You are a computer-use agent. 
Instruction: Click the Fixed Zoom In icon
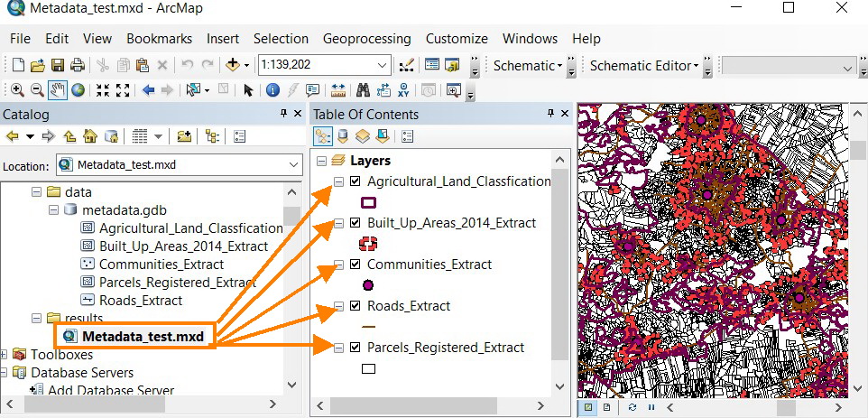(103, 90)
